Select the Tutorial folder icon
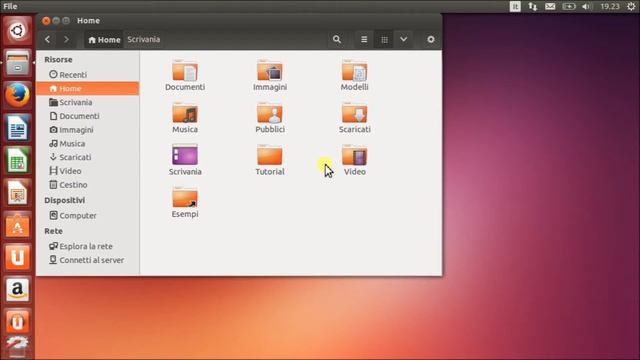The height and width of the screenshot is (360, 640). click(270, 156)
